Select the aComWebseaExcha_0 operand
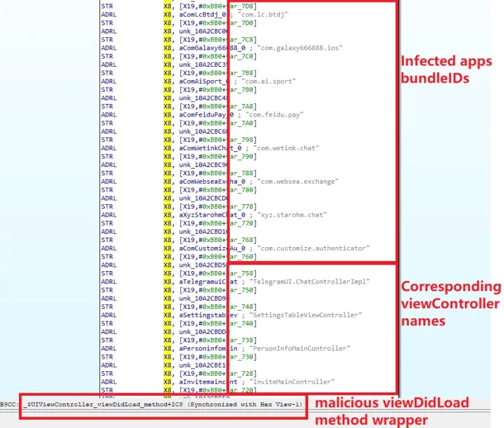Viewport: 504px width, 428px height. 212,182
